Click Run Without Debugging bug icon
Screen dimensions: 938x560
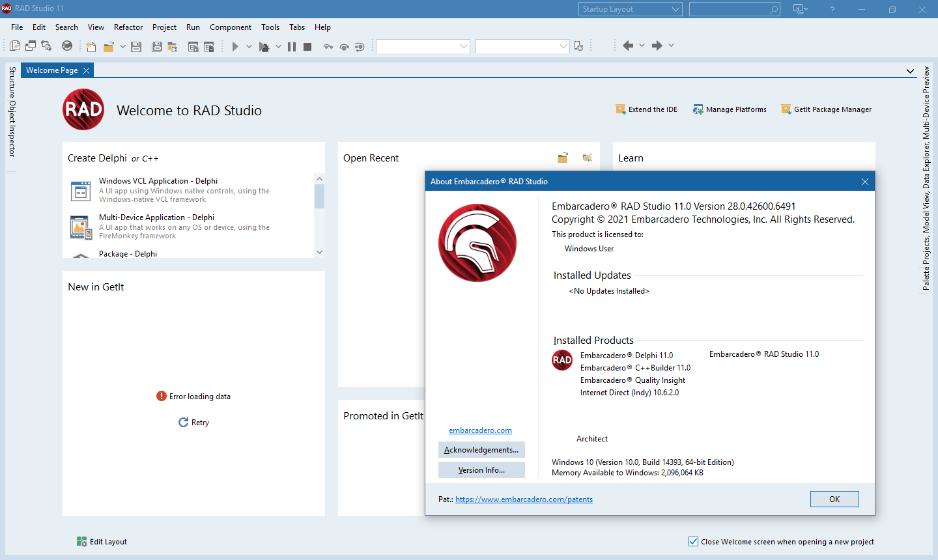tap(264, 46)
